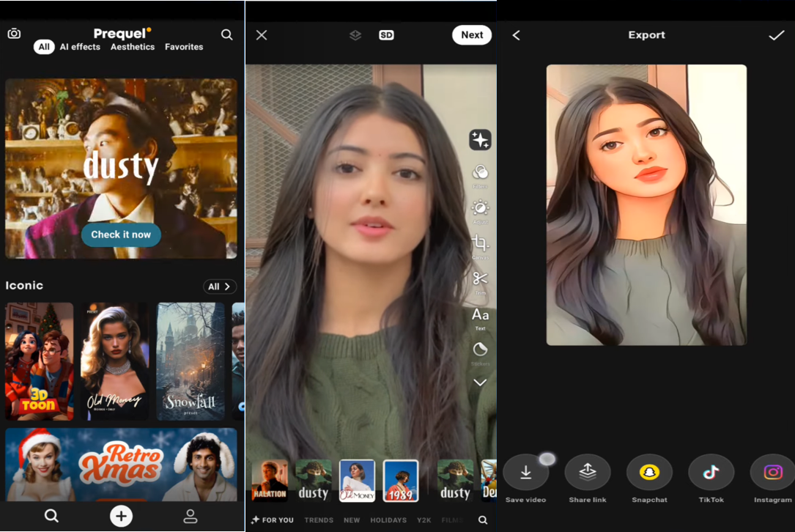Open the Stickers tool
The image size is (795, 532).
pyautogui.click(x=480, y=353)
